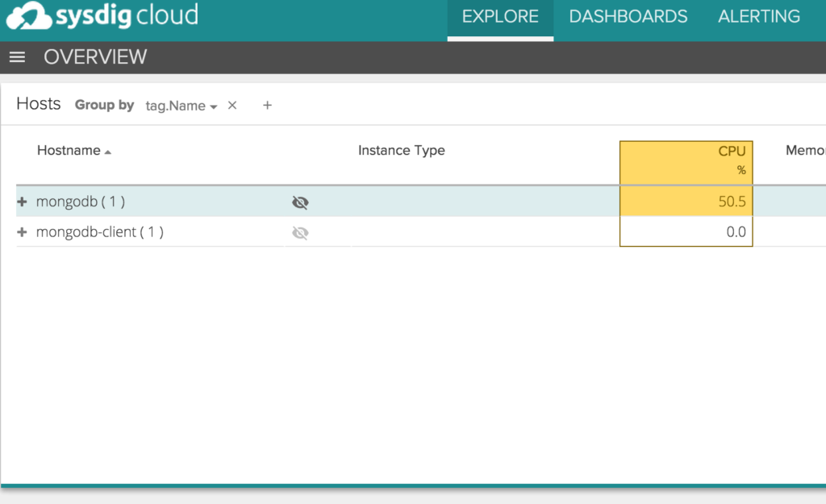Click the OVERVIEW view title
This screenshot has width=826, height=504.
tap(95, 57)
